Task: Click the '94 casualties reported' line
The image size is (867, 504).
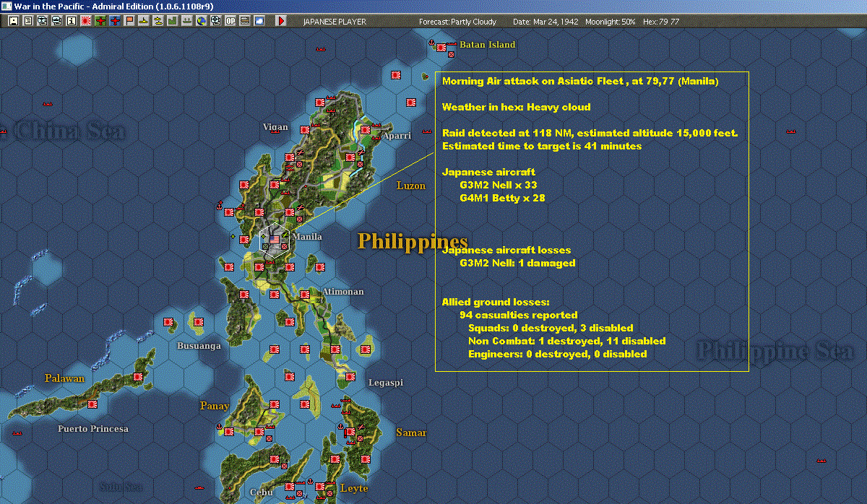Action: tap(519, 315)
